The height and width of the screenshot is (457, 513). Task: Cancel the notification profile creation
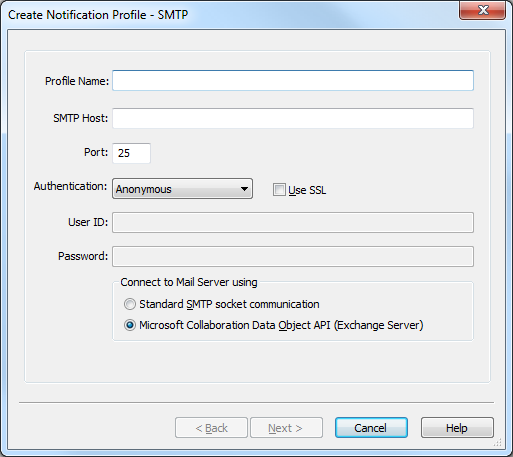click(x=371, y=428)
